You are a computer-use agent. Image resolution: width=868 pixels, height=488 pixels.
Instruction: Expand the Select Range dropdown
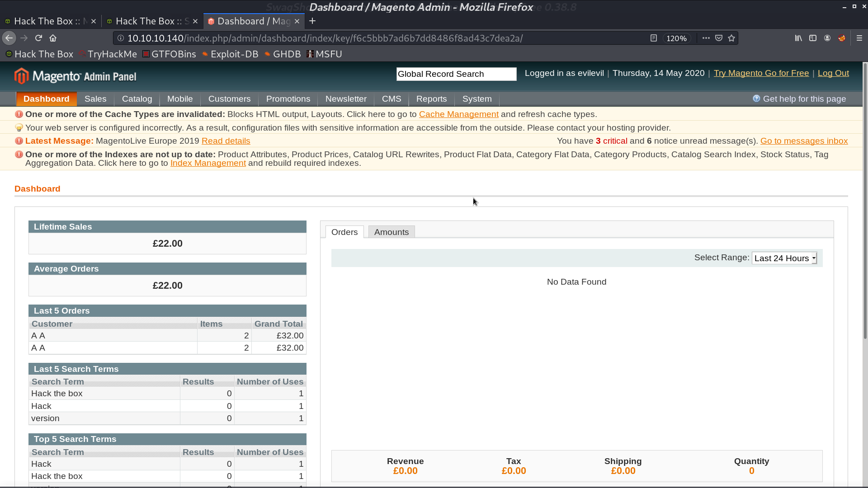click(784, 258)
